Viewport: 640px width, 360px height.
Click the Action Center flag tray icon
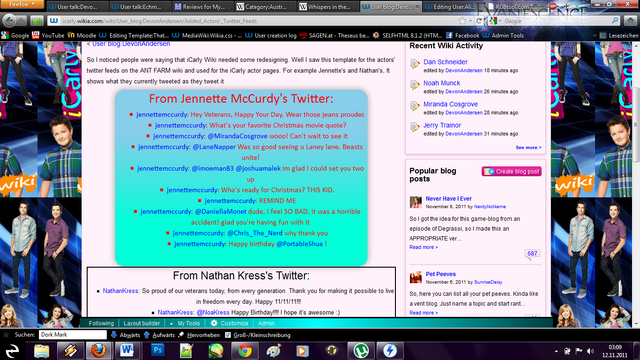579,351
